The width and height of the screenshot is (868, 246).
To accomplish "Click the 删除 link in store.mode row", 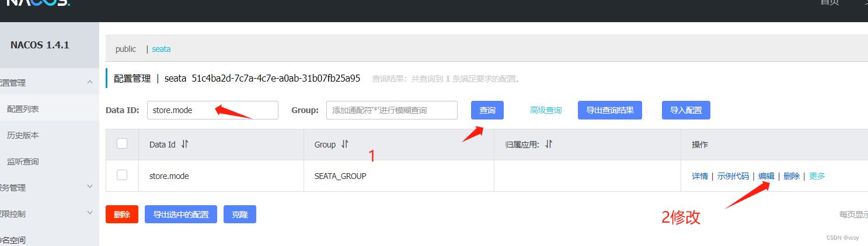I will tap(792, 176).
